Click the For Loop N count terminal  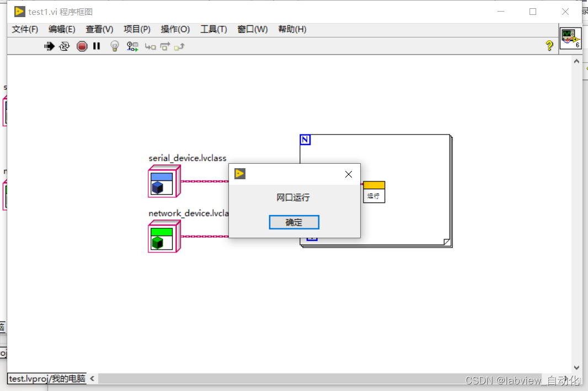click(305, 140)
